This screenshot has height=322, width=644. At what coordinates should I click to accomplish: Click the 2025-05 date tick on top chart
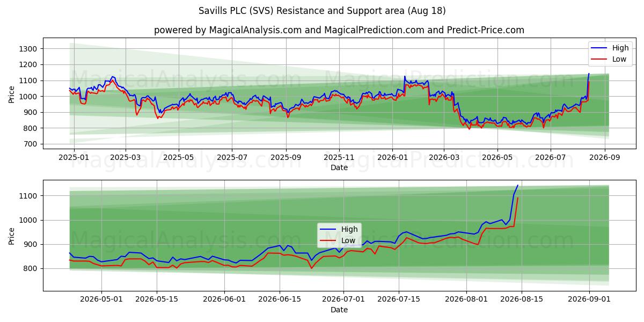point(178,158)
